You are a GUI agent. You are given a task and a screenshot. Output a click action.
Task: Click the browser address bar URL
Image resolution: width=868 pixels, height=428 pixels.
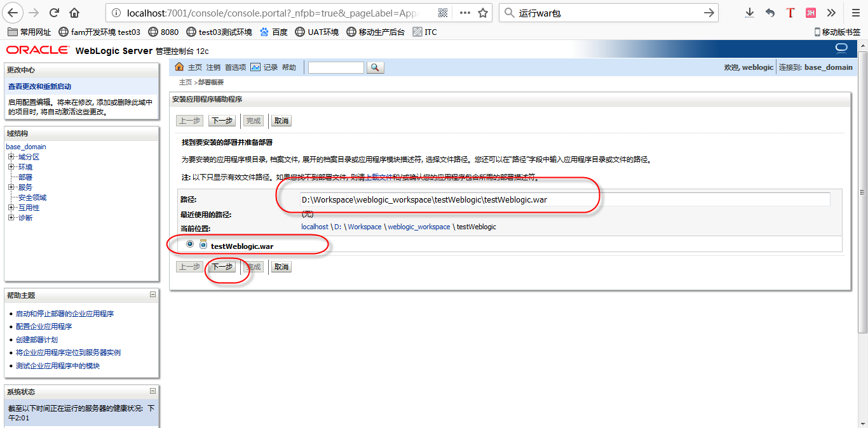[x=273, y=13]
